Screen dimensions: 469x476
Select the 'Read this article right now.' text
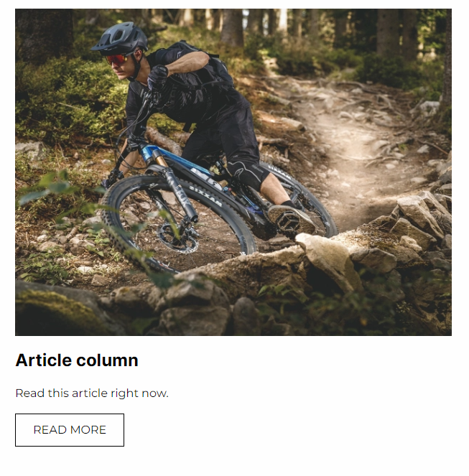pos(92,393)
